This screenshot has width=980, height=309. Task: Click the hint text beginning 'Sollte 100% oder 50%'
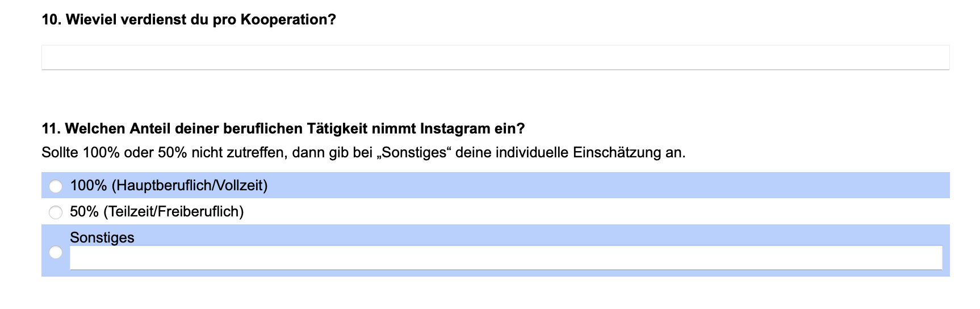coord(363,153)
